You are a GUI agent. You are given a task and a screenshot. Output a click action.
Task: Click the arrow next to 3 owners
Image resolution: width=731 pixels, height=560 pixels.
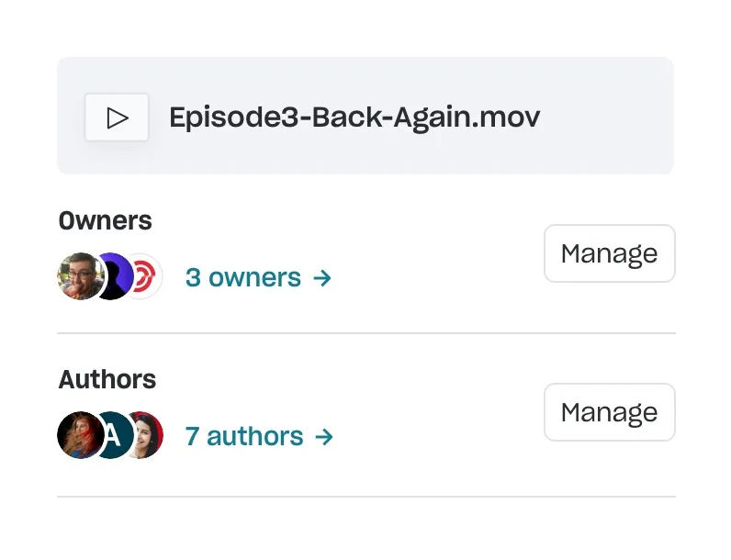point(322,277)
